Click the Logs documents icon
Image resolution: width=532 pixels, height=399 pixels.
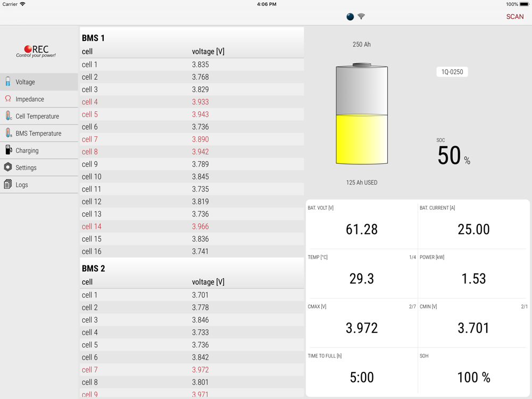pos(8,184)
